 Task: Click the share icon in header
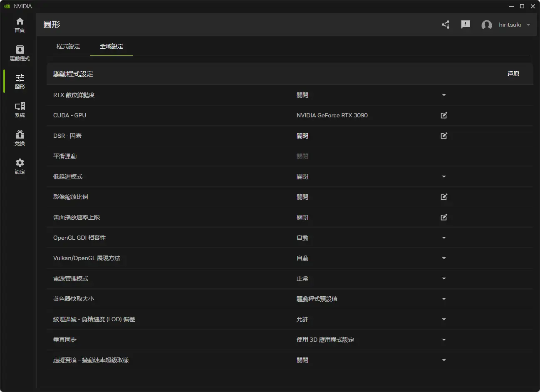tap(446, 25)
